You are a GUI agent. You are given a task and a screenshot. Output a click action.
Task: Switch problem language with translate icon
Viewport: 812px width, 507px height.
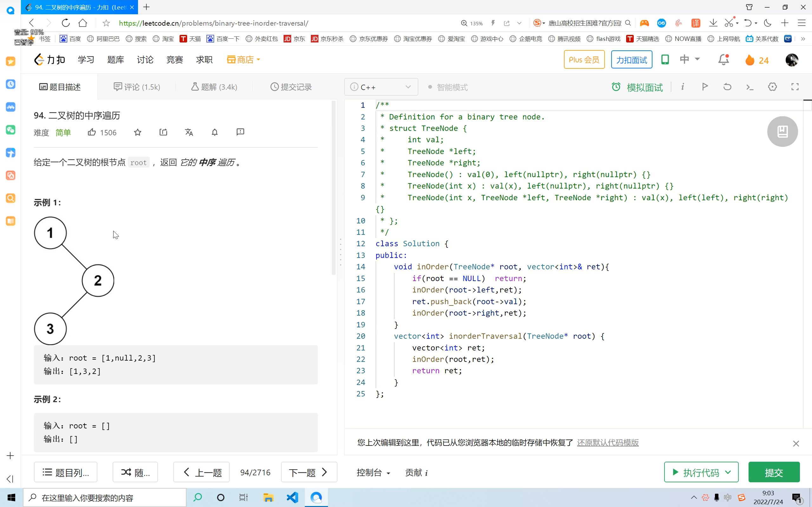(x=189, y=132)
